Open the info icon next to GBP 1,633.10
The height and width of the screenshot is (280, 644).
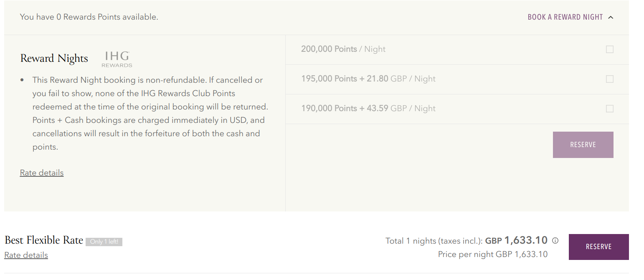pos(555,241)
